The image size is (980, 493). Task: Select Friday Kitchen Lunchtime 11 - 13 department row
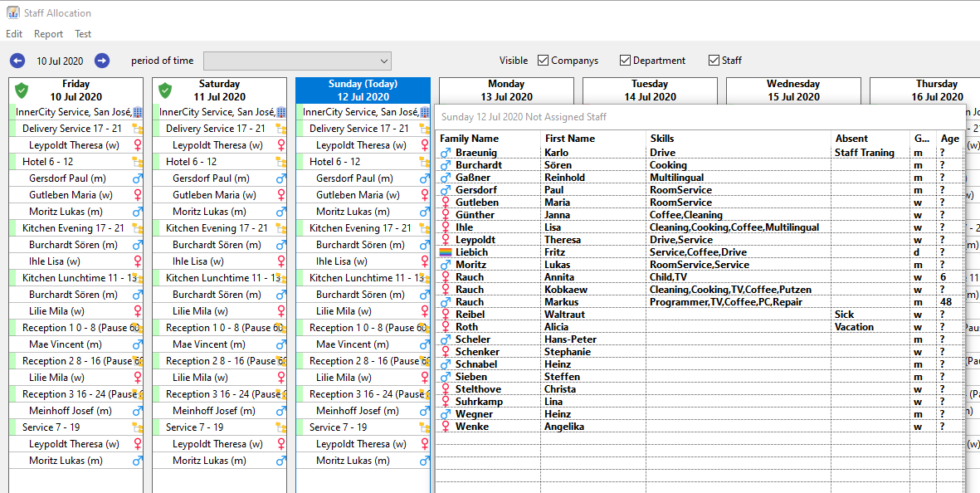(x=76, y=277)
